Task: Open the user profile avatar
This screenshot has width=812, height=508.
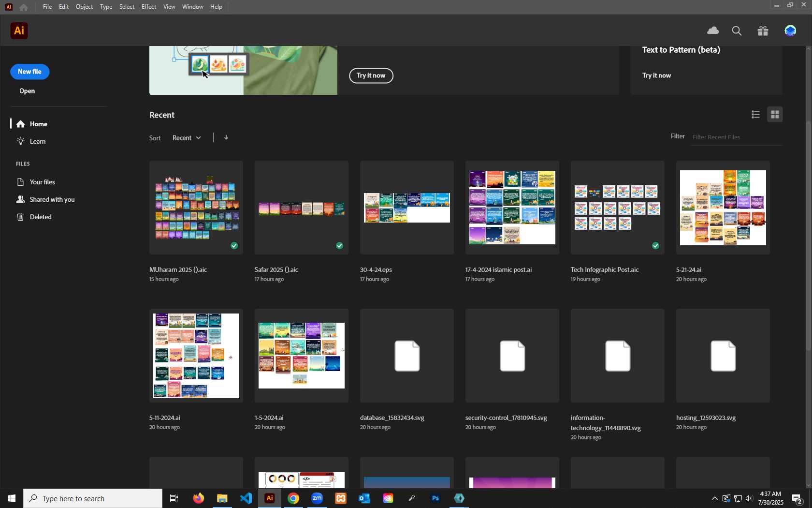Action: (x=790, y=31)
